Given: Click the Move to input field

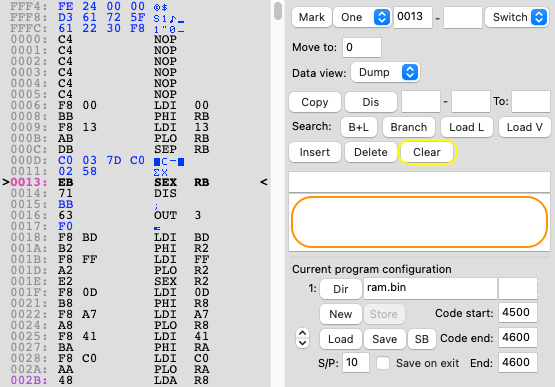Looking at the screenshot, I should coord(362,47).
